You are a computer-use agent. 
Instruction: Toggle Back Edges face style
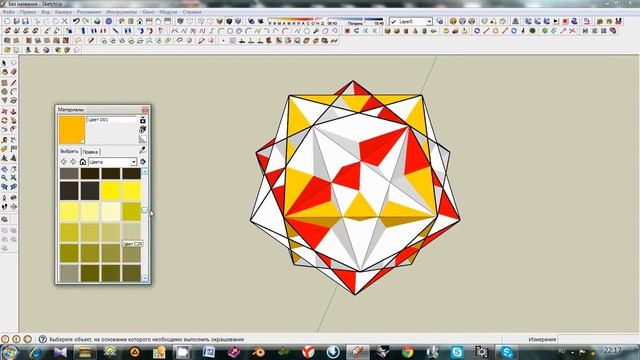pos(190,21)
